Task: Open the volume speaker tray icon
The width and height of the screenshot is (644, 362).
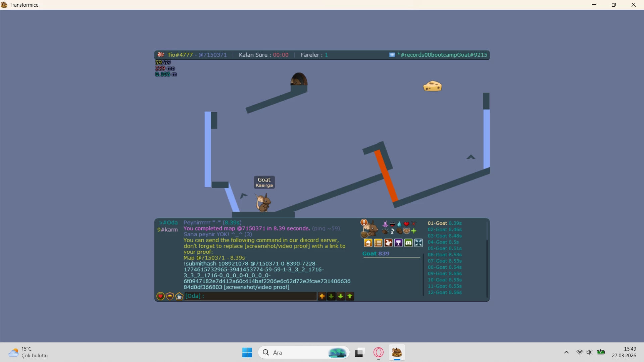Action: click(589, 352)
